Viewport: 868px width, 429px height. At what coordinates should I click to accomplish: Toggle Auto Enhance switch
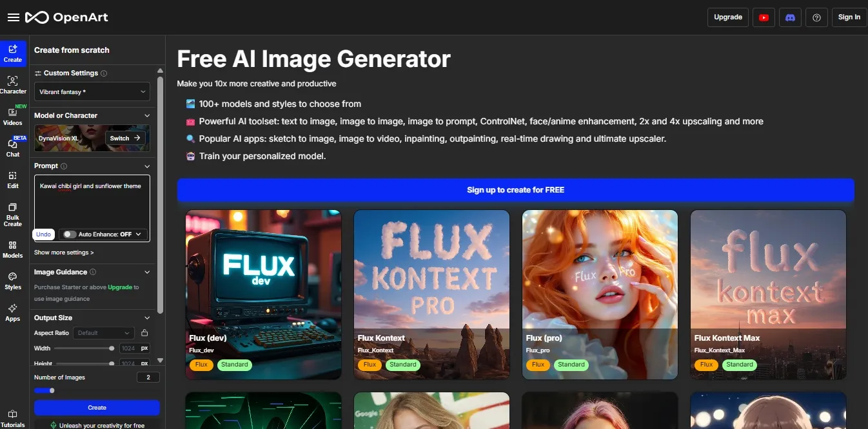69,234
